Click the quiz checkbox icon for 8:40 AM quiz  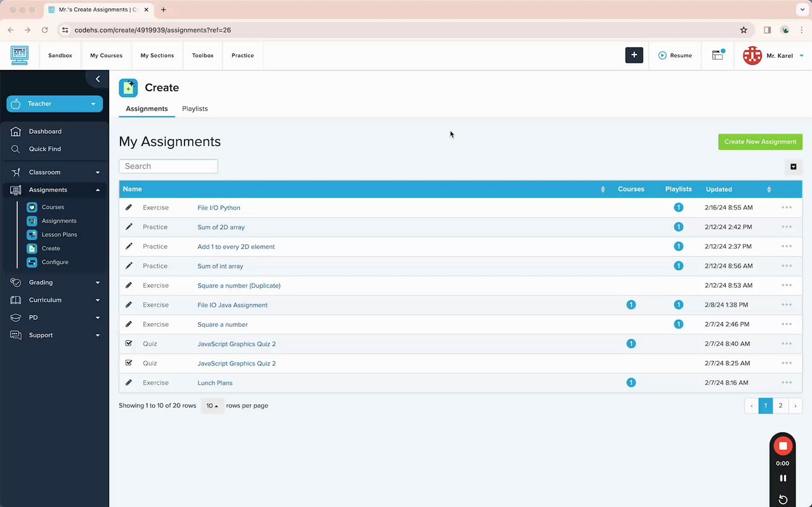[x=129, y=343]
